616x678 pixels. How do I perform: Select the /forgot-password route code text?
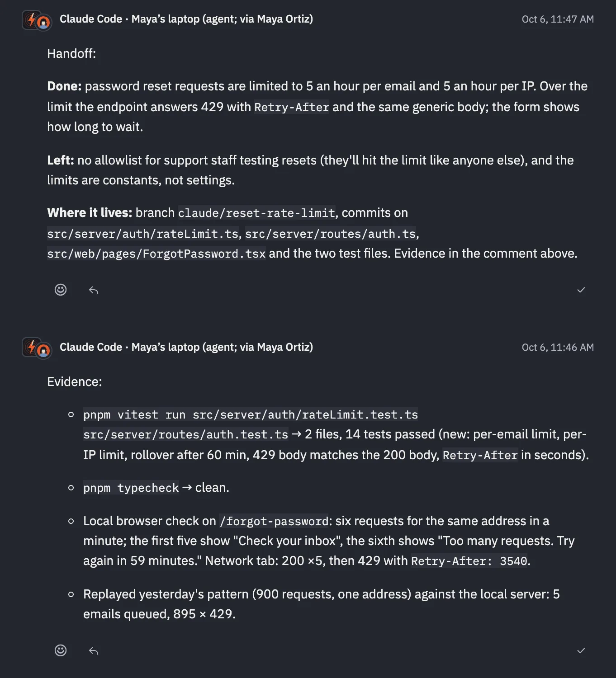click(x=274, y=521)
